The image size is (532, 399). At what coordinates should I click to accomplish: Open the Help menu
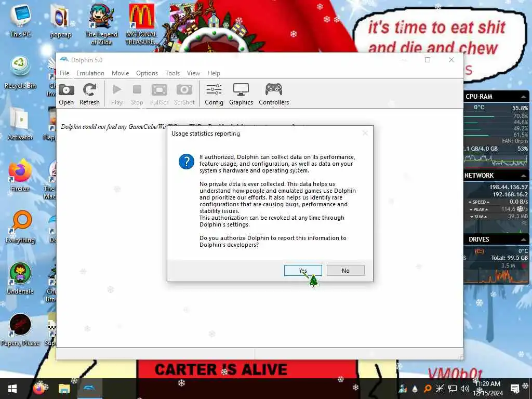tap(214, 73)
